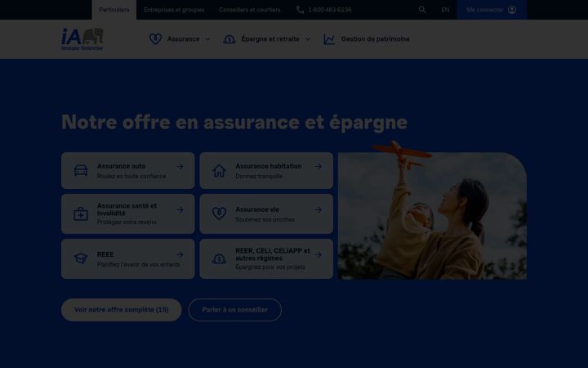Click the chart icon beside Gestion de patrimoine
This screenshot has width=588, height=368.
pos(329,39)
